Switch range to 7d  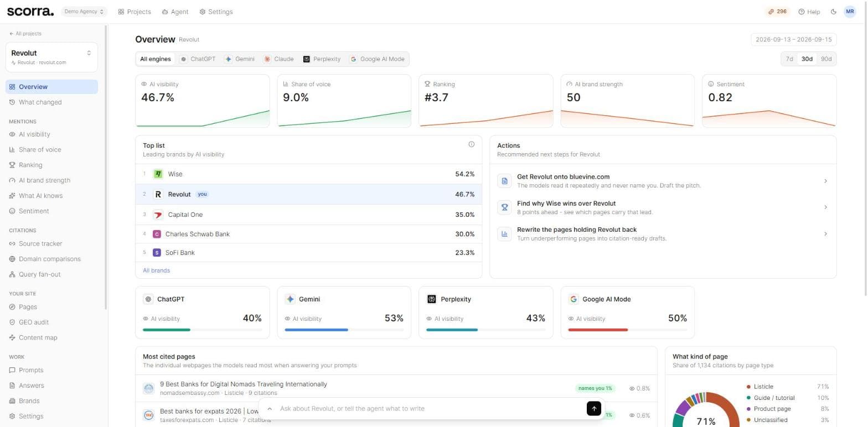click(789, 59)
